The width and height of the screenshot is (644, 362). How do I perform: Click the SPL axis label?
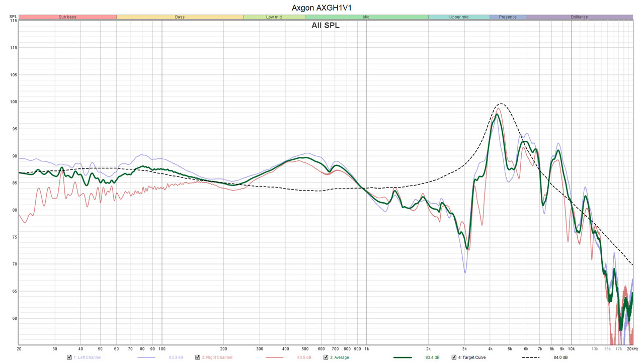tap(13, 17)
